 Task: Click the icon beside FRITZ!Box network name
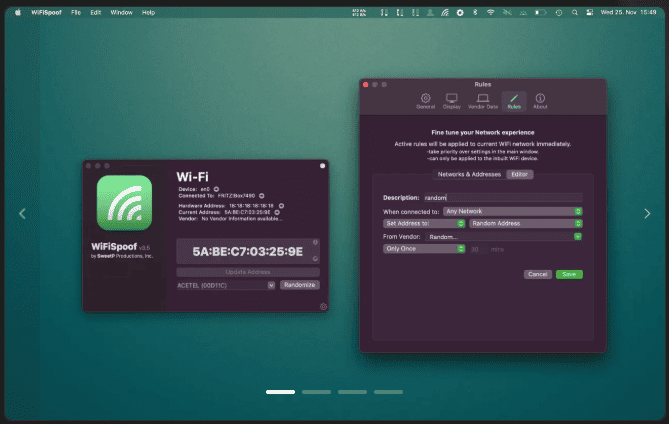coord(262,196)
